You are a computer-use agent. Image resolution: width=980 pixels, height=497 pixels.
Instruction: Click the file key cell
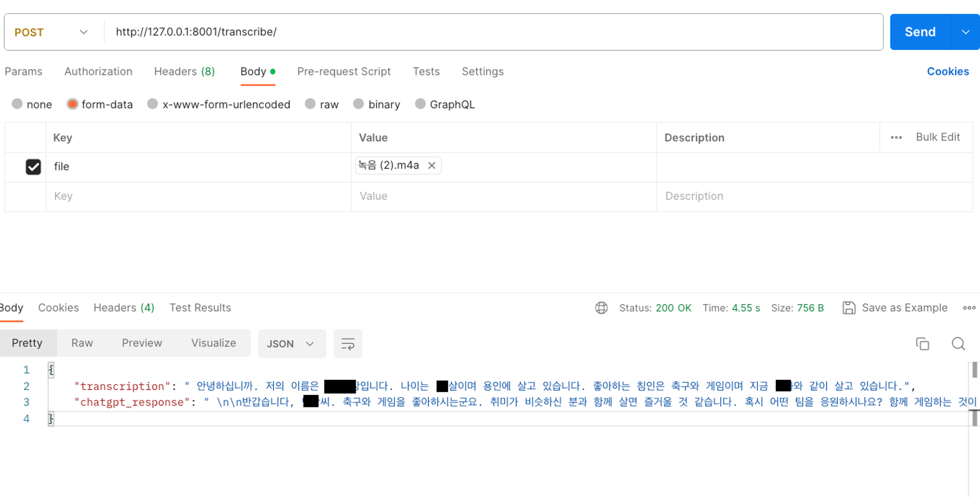coord(198,167)
